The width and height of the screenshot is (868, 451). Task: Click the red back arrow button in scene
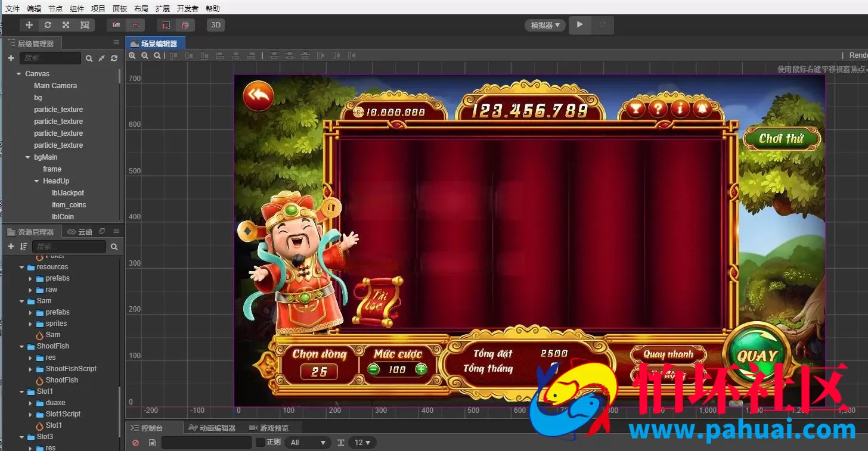click(258, 96)
